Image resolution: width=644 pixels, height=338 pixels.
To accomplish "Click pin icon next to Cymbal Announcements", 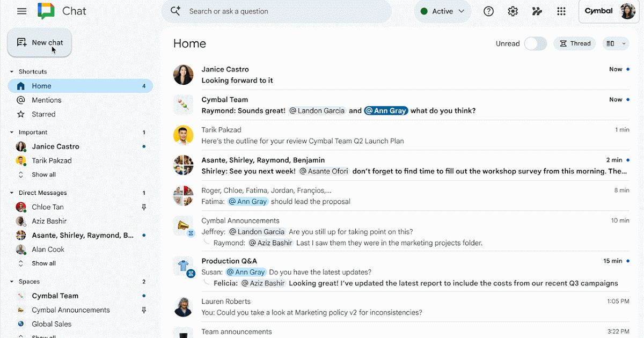I will tap(144, 310).
